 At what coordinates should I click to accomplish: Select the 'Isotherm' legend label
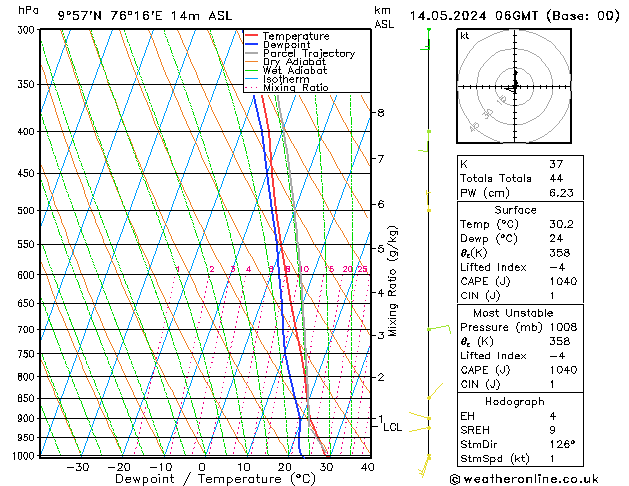pos(286,79)
